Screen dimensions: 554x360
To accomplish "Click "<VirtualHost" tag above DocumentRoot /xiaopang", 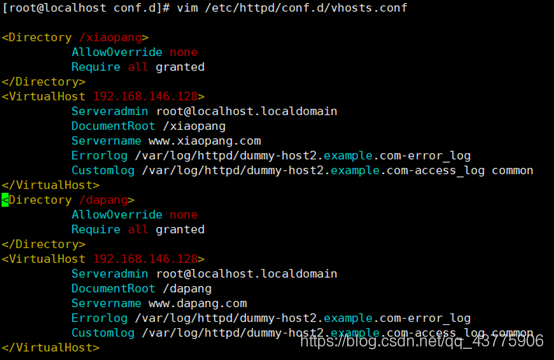I will pos(43,96).
